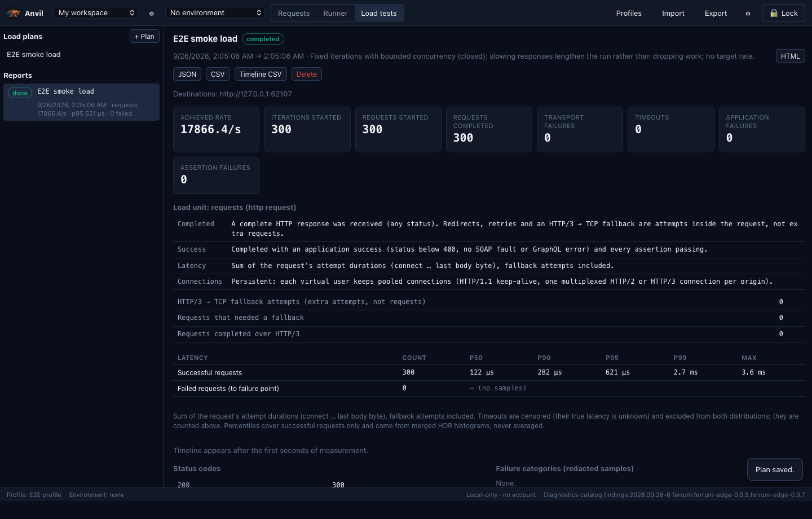Screen dimensions: 812x519
Task: Click the Profile: E2E profile status text
Action: [34, 495]
